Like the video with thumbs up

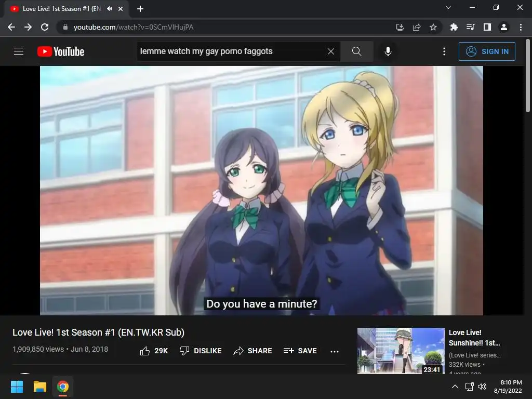pyautogui.click(x=154, y=351)
